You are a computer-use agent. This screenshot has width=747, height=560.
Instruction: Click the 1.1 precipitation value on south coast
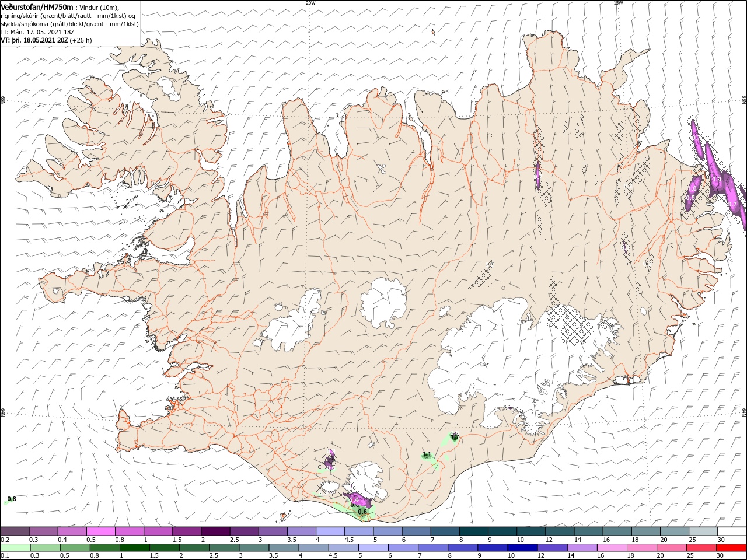427,454
